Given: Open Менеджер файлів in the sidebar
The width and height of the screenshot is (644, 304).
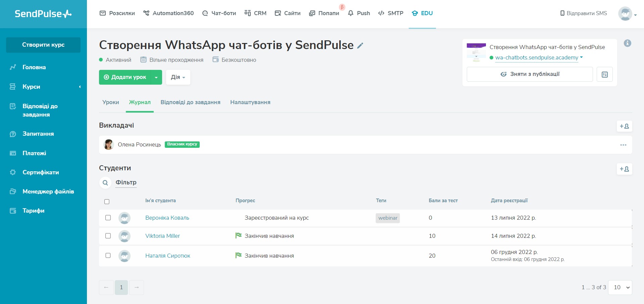Looking at the screenshot, I should click(x=48, y=191).
